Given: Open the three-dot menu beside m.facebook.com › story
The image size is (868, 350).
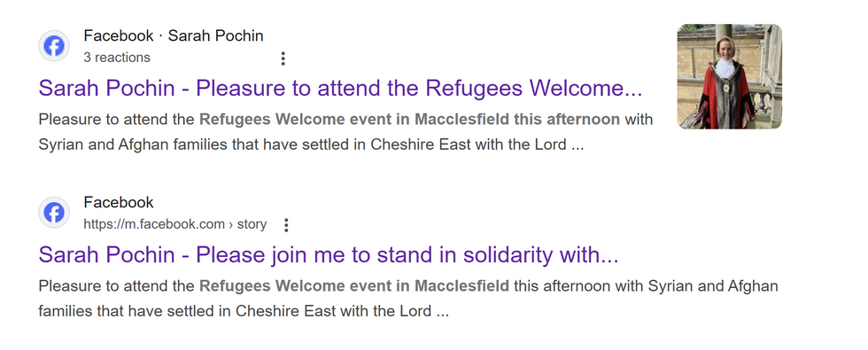Looking at the screenshot, I should coord(286,225).
